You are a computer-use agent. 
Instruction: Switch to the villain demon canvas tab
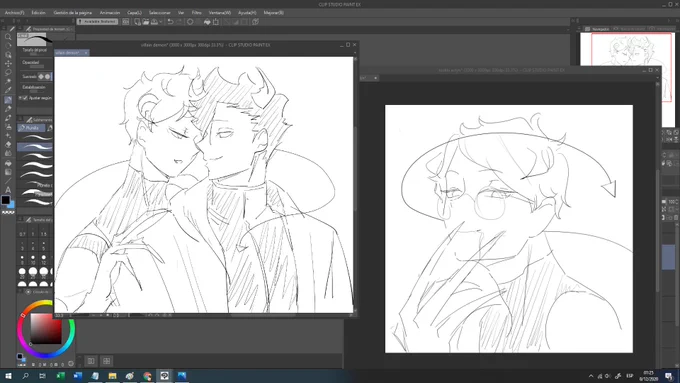[69, 52]
